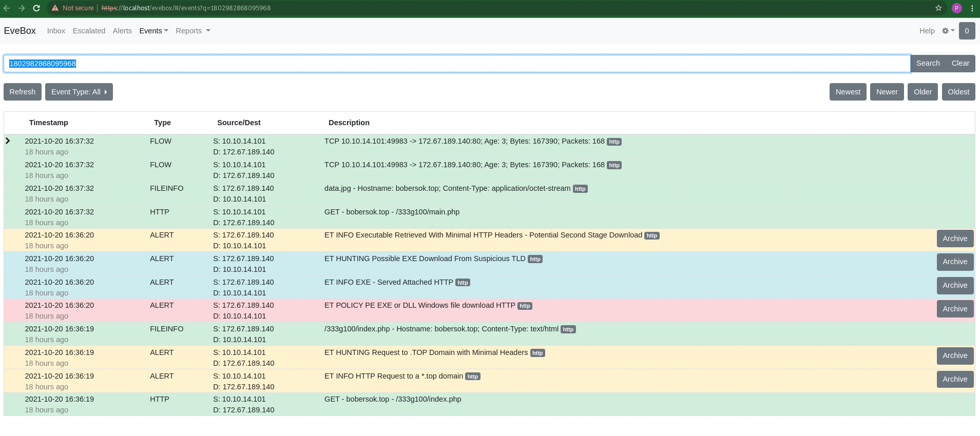Expand the first FLOW event row arrow

point(8,141)
